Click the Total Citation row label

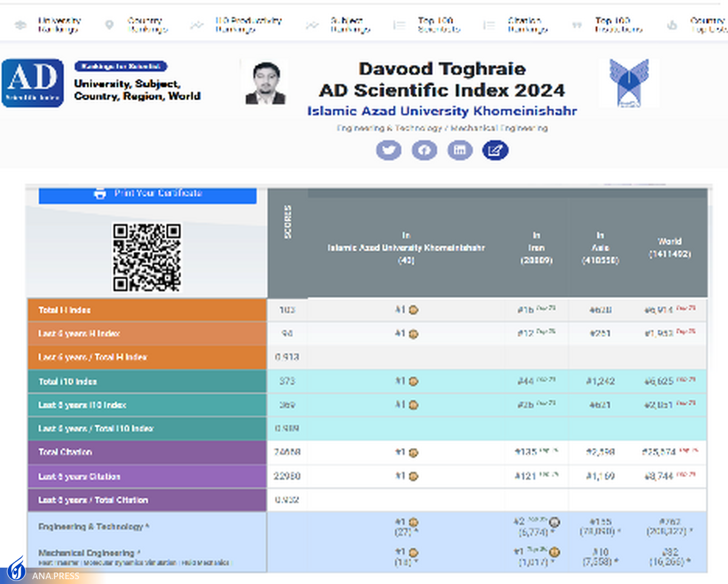[66, 452]
